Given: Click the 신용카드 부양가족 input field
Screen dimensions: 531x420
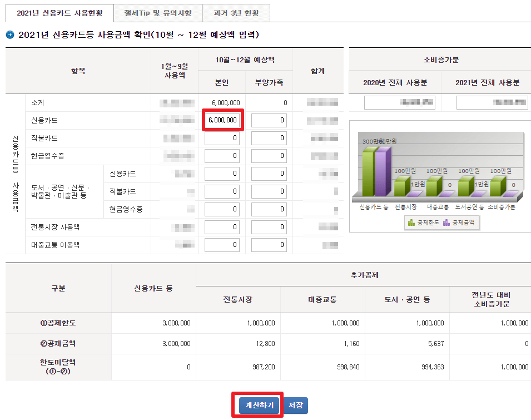Looking at the screenshot, I should 269,120.
